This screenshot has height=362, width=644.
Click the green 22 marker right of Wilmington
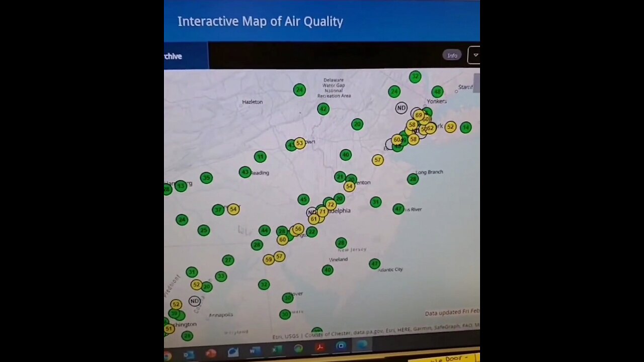pos(312,231)
